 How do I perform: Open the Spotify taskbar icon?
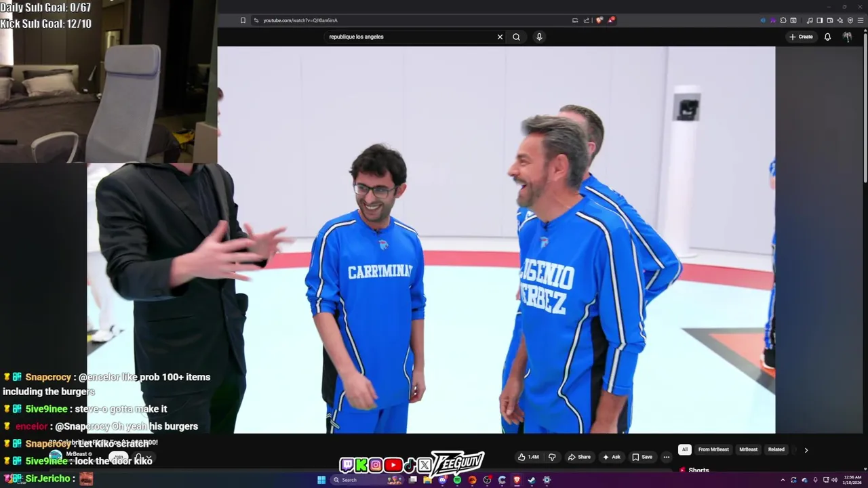(x=458, y=480)
